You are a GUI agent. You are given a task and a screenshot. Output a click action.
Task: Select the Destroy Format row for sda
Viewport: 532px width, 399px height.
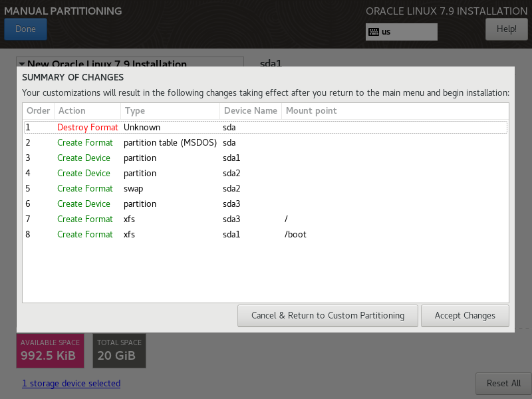pos(265,127)
